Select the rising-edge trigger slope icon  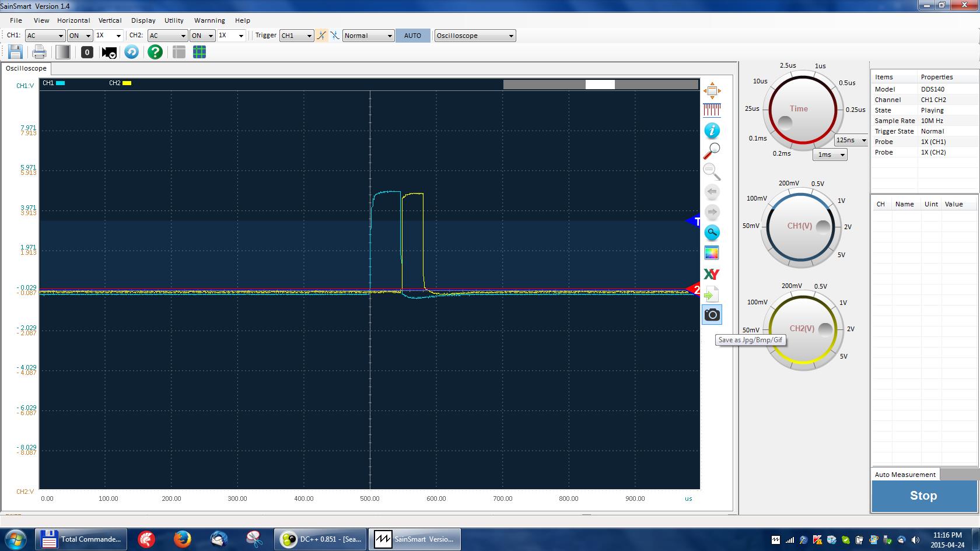pos(321,36)
